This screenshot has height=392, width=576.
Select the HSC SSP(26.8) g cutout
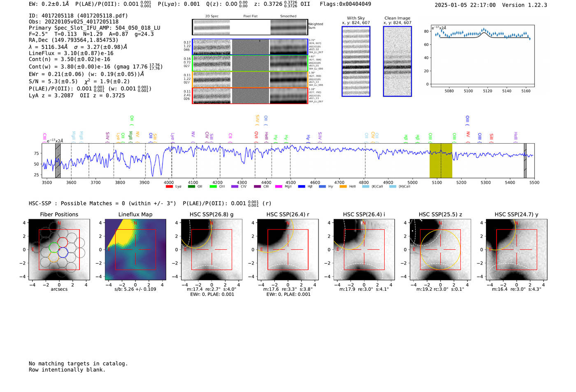point(211,250)
